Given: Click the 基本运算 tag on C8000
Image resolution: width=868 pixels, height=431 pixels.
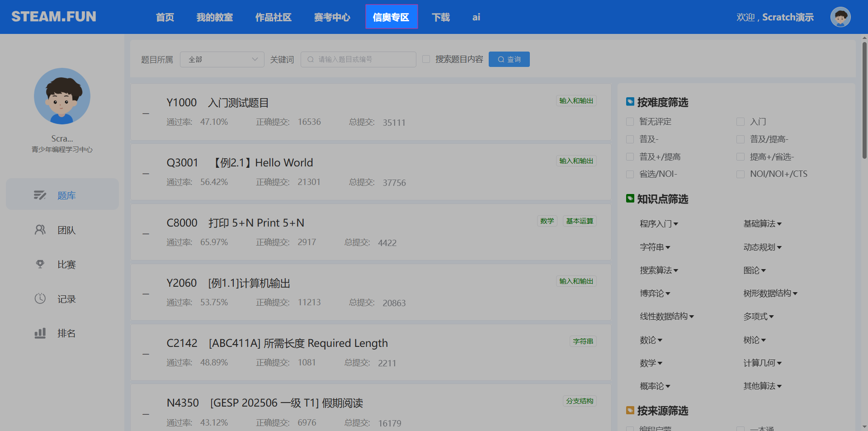Looking at the screenshot, I should 580,221.
